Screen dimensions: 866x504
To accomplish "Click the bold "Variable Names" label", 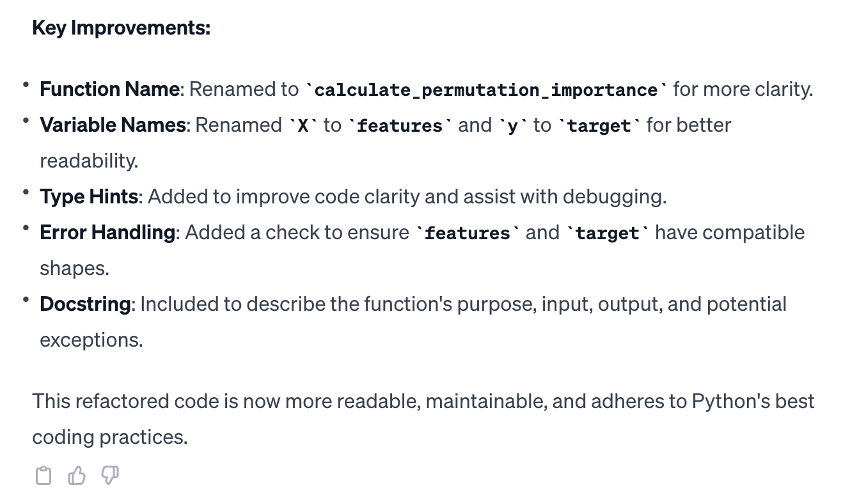I will pyautogui.click(x=113, y=125).
